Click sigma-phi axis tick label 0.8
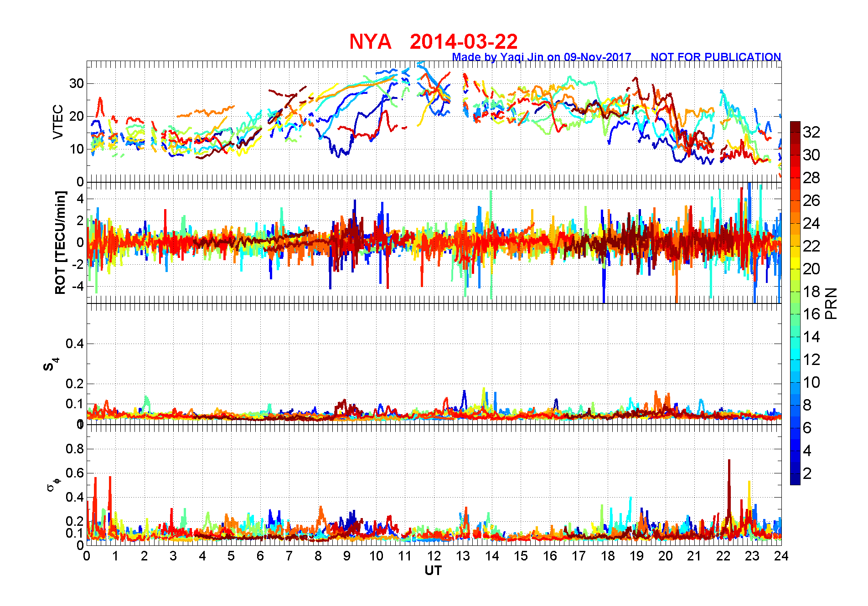Image resolution: width=868 pixels, height=606 pixels. 75,449
